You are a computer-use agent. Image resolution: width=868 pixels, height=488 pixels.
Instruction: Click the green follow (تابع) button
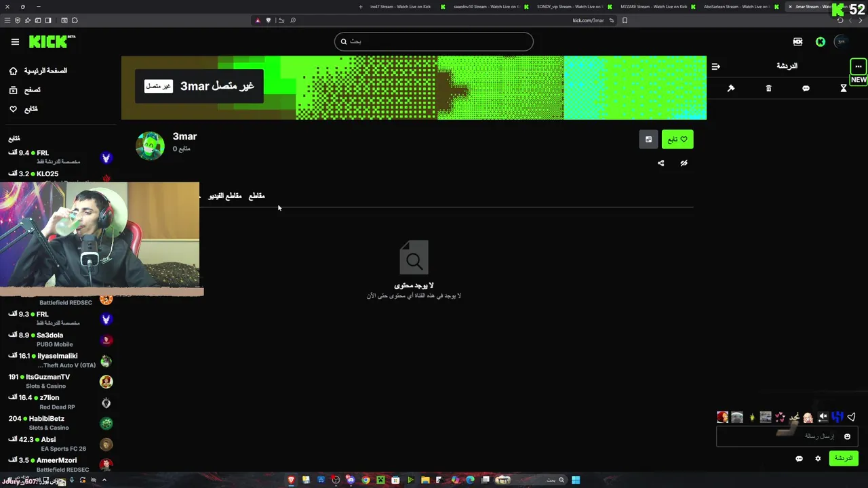click(x=677, y=139)
